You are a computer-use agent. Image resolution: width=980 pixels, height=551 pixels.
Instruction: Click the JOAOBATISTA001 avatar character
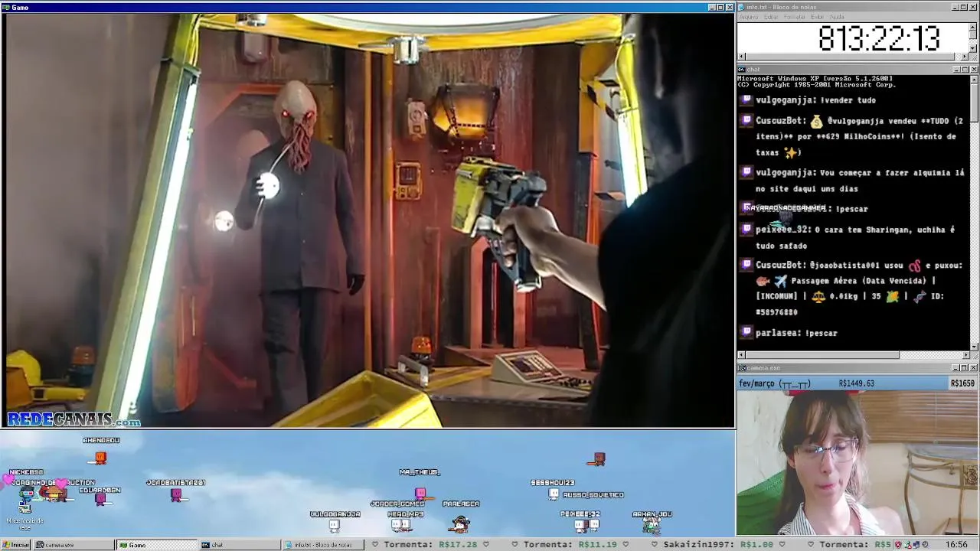(177, 494)
